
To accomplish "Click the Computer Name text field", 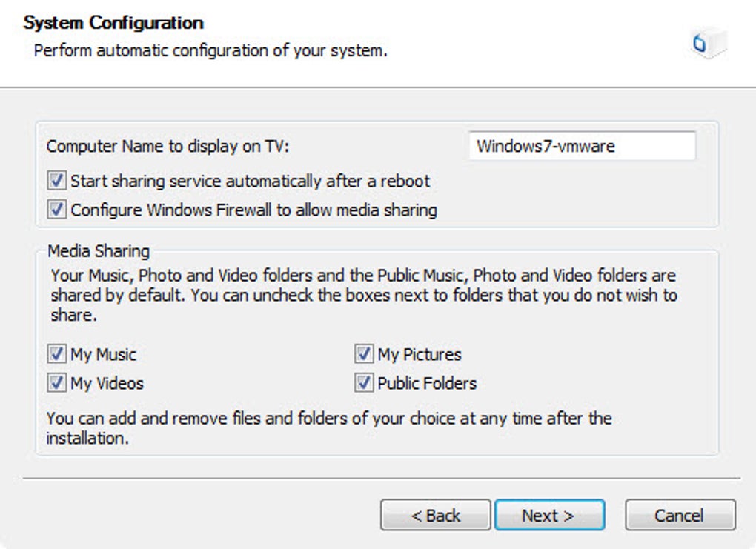I will (582, 146).
